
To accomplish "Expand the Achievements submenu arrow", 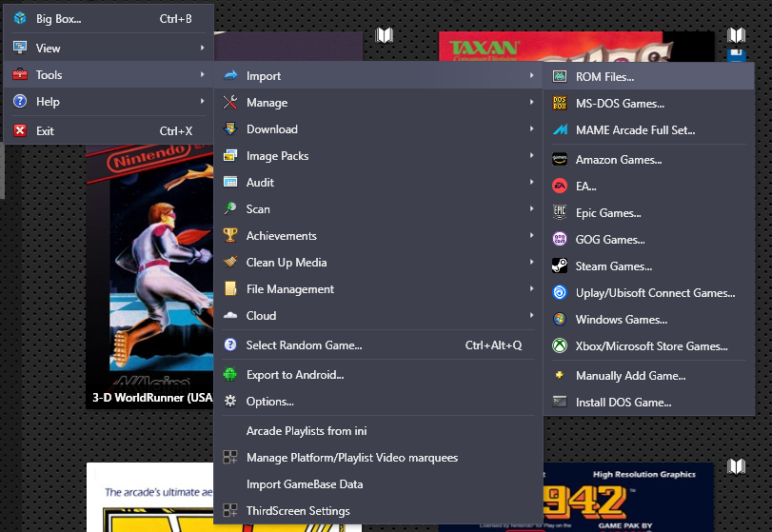I will pyautogui.click(x=532, y=235).
